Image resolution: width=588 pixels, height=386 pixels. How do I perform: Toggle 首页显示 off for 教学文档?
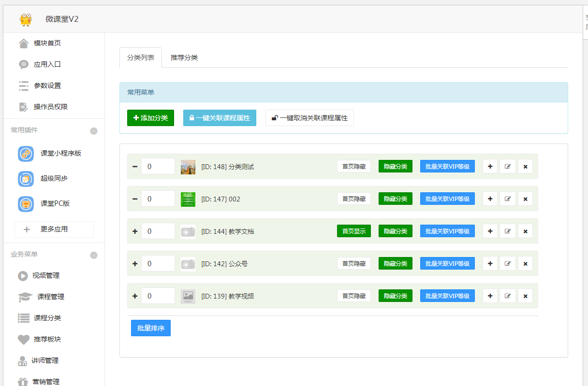tap(354, 231)
